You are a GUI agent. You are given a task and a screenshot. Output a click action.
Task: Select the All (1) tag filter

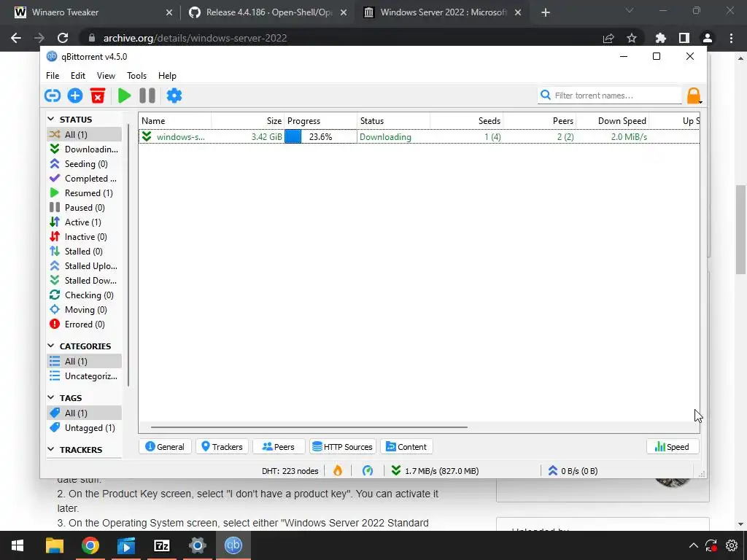[85, 413]
